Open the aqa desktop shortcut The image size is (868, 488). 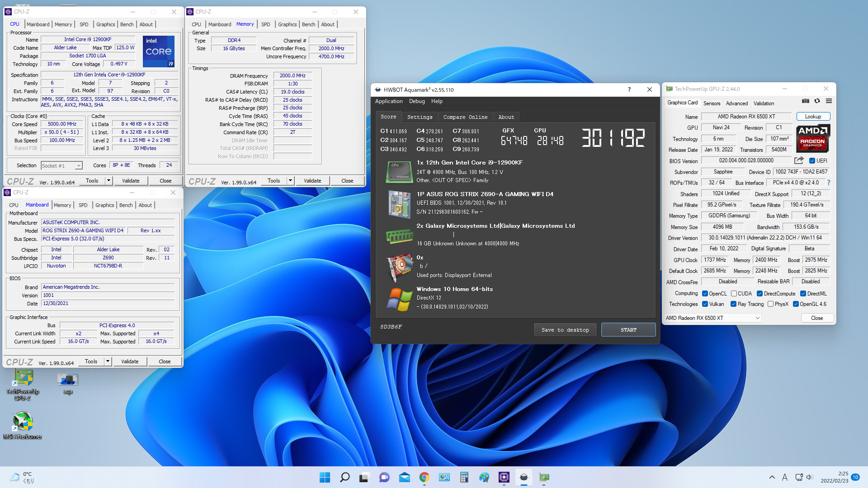[x=68, y=383]
